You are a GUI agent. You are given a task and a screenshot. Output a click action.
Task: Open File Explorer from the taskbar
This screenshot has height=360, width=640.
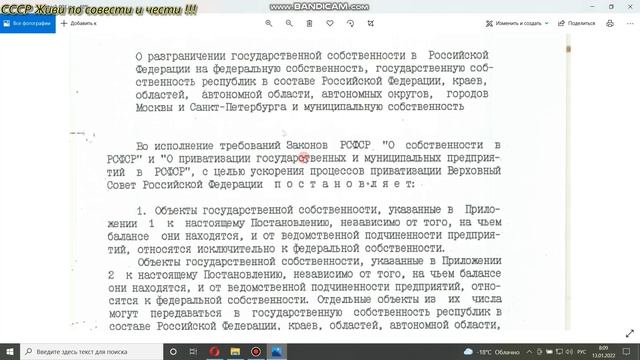tap(235, 351)
